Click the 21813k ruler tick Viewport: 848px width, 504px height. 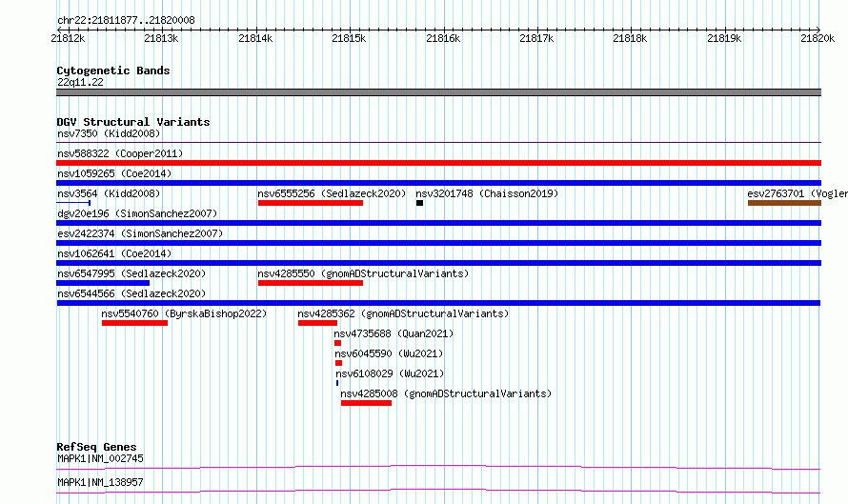[x=161, y=38]
